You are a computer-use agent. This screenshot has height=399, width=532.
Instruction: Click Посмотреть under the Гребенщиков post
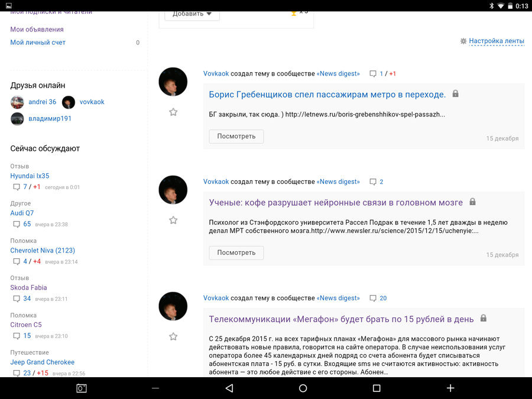[236, 137]
